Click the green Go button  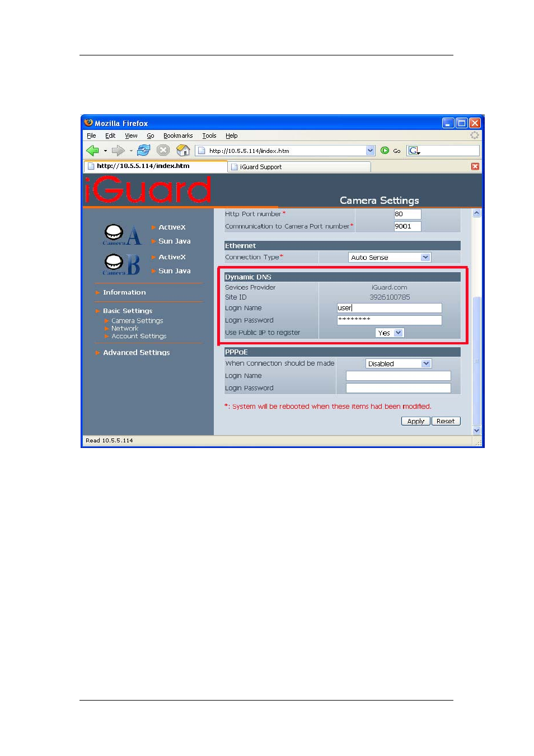pyautogui.click(x=390, y=151)
